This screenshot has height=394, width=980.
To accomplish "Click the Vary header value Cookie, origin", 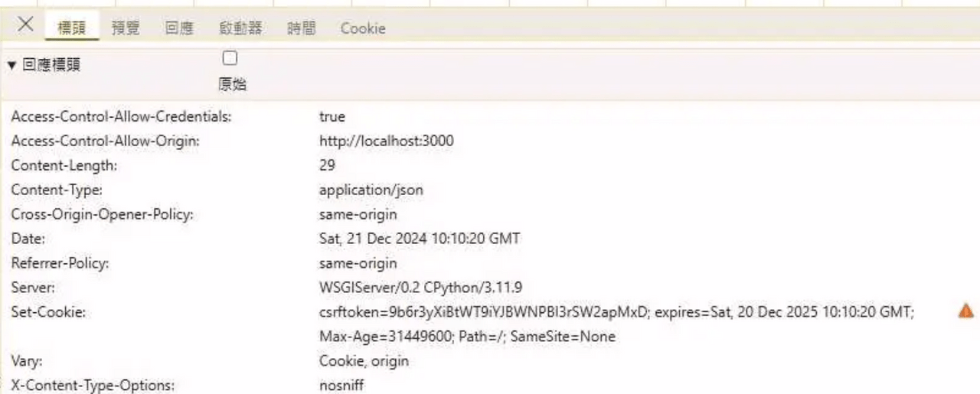I will [x=364, y=361].
